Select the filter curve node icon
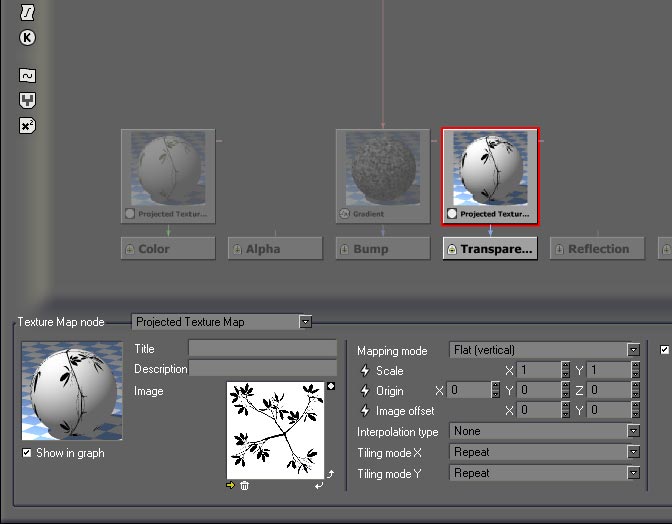This screenshot has height=524, width=672. click(27, 76)
